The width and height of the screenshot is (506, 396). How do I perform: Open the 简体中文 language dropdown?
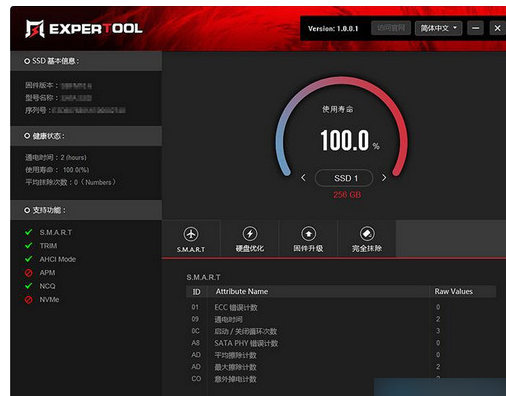tap(438, 28)
